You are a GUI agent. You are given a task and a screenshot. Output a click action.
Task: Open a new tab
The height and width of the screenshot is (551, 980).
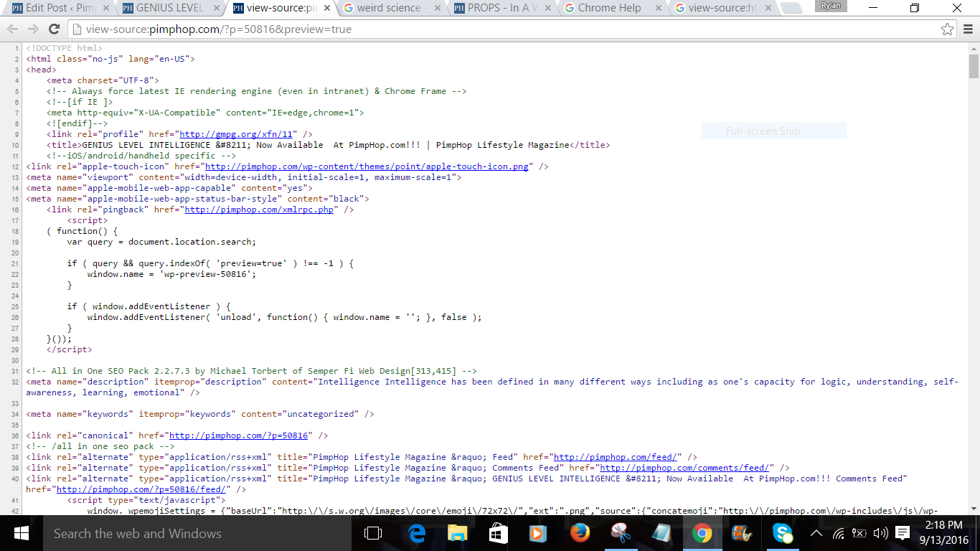(791, 9)
